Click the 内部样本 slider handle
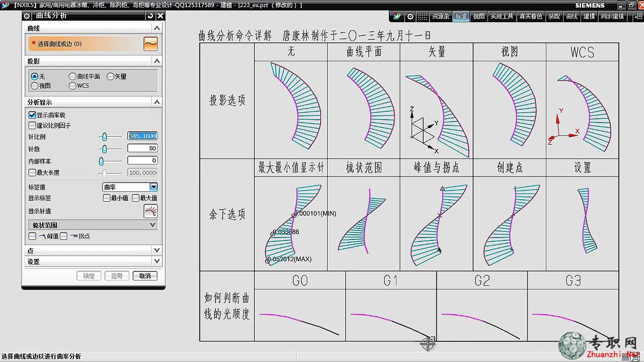Screen dimensions: 644x362 coord(101,161)
